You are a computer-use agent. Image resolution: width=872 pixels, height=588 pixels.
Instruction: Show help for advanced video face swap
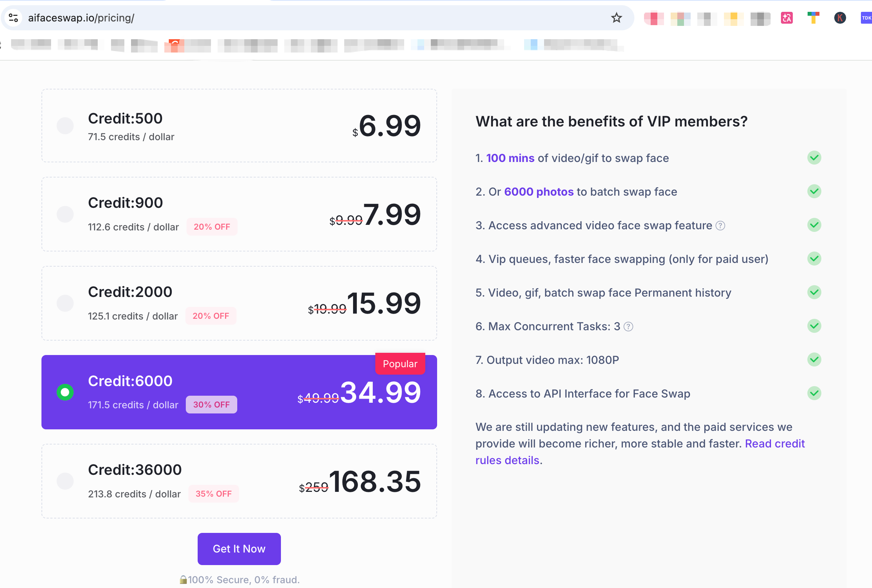(x=720, y=226)
